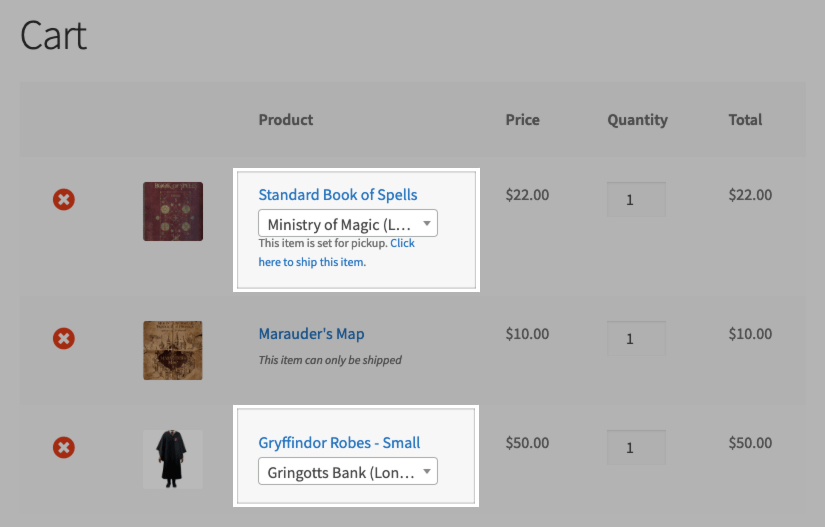Click the Quantity column header
The height and width of the screenshot is (527, 825).
637,120
